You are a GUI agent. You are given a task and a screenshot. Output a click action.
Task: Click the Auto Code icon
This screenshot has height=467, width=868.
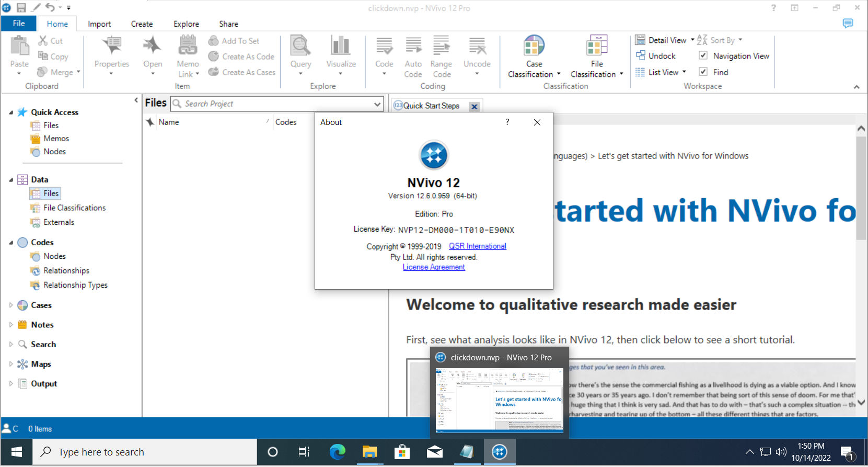(x=413, y=47)
